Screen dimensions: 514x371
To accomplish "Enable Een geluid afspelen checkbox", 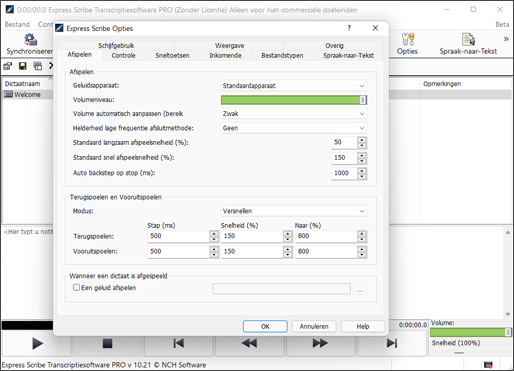I will [x=76, y=287].
